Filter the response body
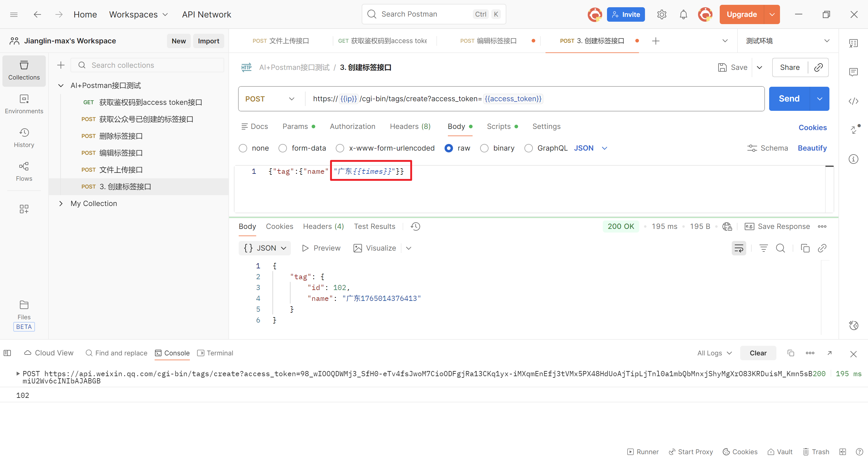The image size is (868, 459). point(763,248)
